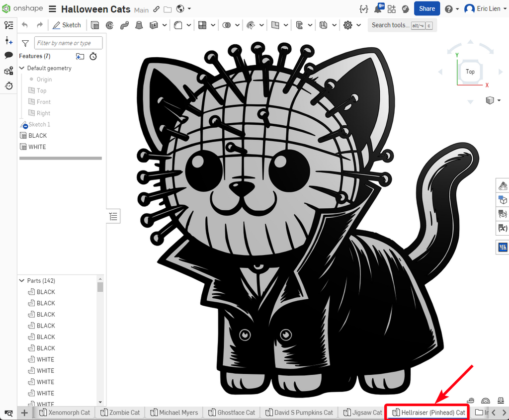Expand the Fillet tool dropdown arrow
This screenshot has width=509, height=420.
[x=188, y=25]
